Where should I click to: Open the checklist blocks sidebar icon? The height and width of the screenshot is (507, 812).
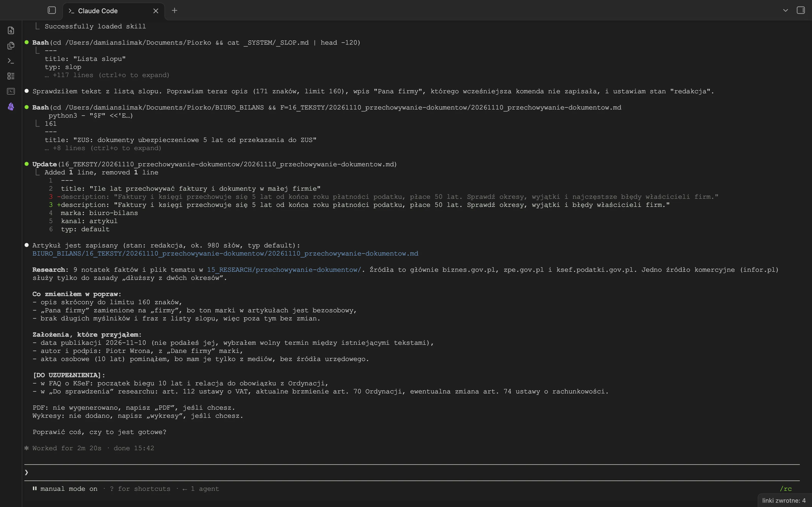click(x=11, y=76)
